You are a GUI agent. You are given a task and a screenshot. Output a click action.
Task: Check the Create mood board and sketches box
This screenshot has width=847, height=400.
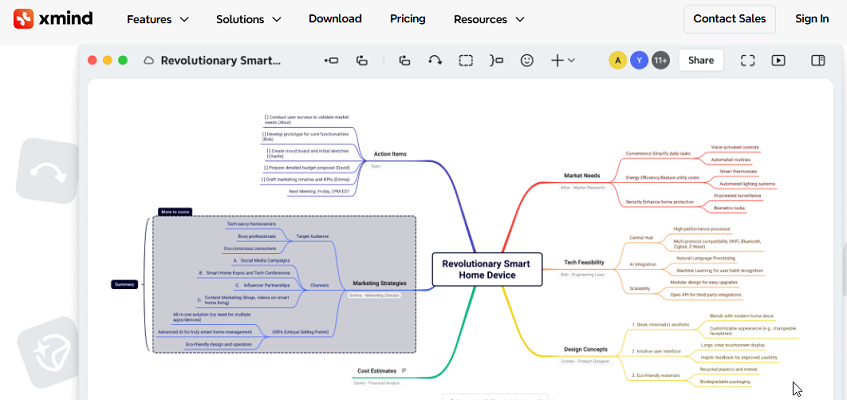[269, 151]
